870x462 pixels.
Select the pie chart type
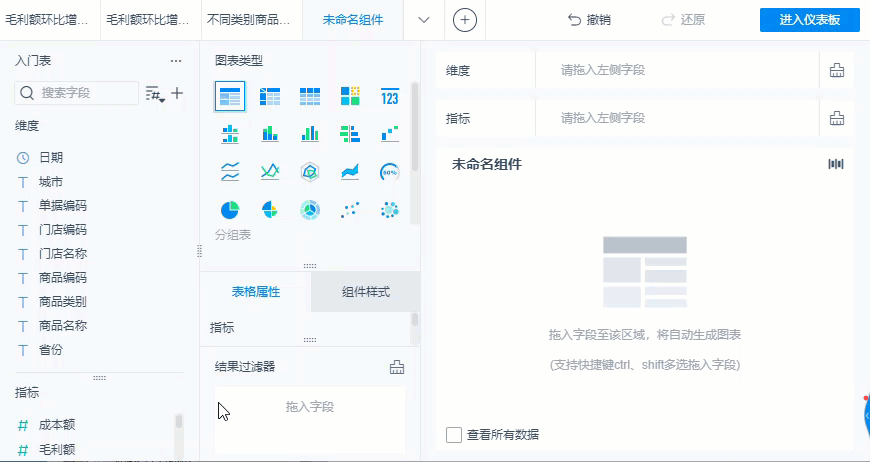pos(230,210)
